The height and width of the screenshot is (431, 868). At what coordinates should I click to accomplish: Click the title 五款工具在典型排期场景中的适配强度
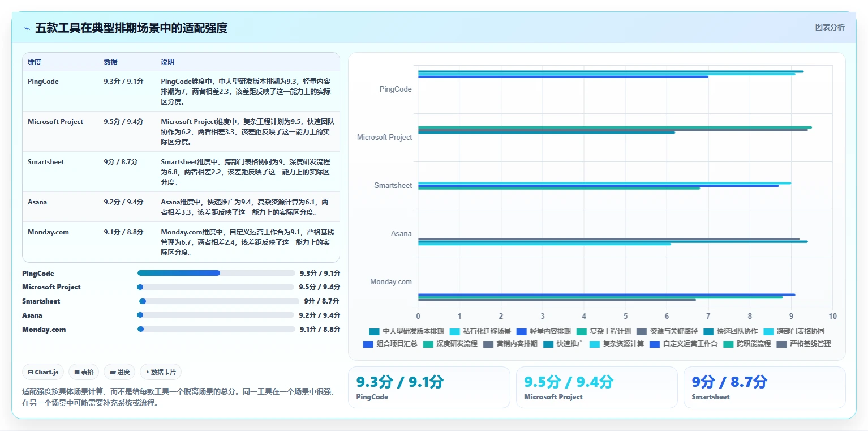(x=131, y=28)
